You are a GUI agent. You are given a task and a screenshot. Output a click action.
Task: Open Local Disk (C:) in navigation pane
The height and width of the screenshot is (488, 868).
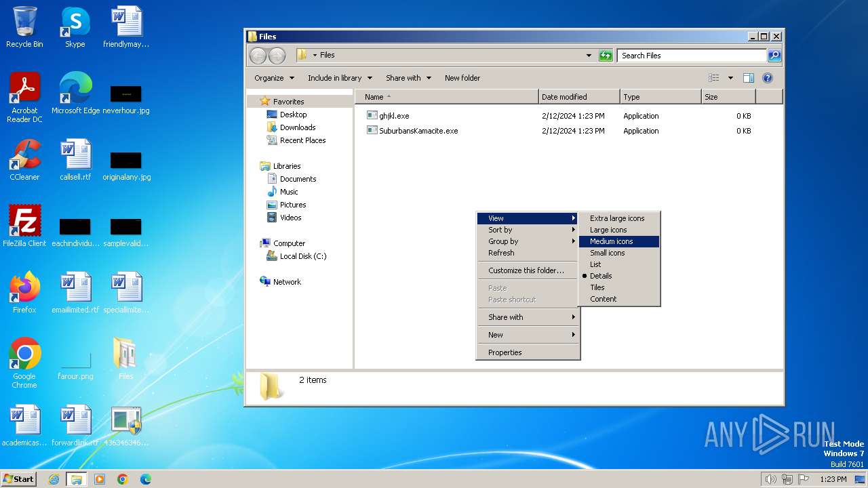pos(296,256)
